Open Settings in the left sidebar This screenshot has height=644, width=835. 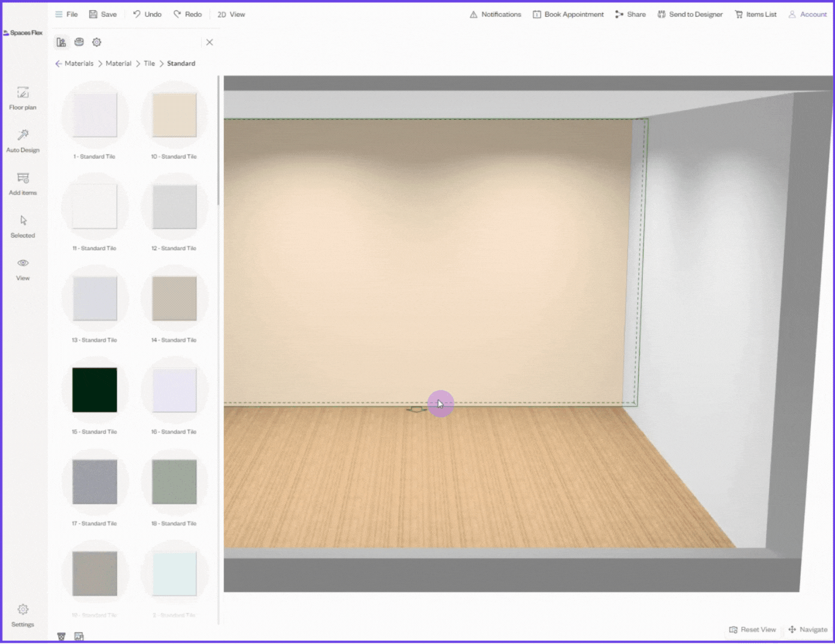[x=23, y=615]
